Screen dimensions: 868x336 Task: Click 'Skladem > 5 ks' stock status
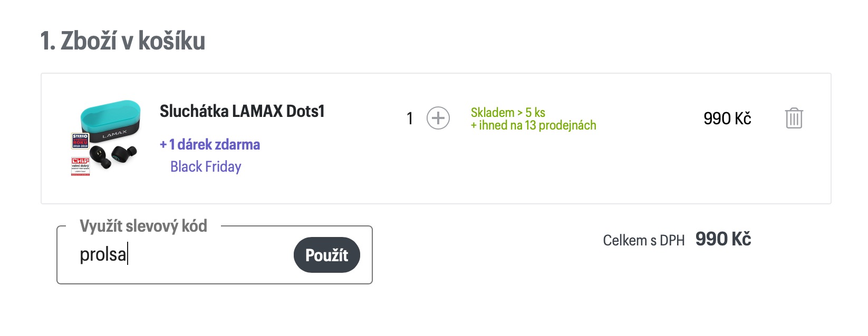click(x=507, y=112)
